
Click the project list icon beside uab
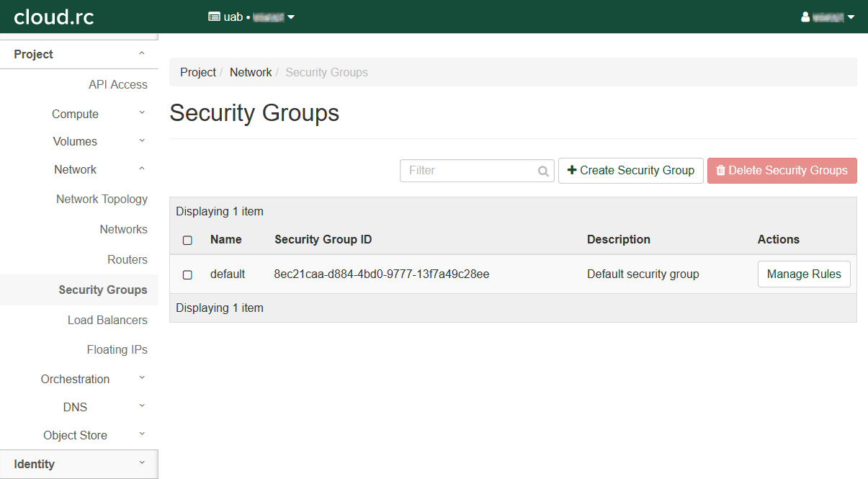pos(214,17)
